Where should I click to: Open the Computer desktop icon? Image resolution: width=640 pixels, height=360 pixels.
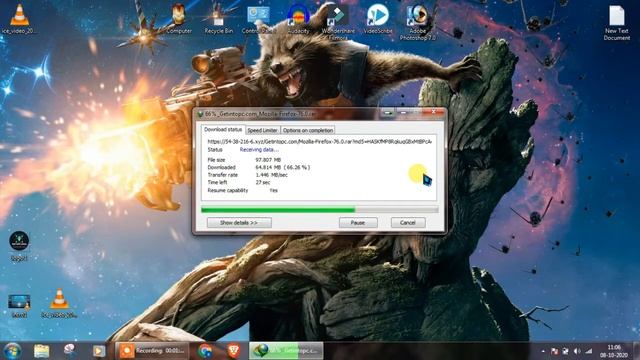(179, 18)
